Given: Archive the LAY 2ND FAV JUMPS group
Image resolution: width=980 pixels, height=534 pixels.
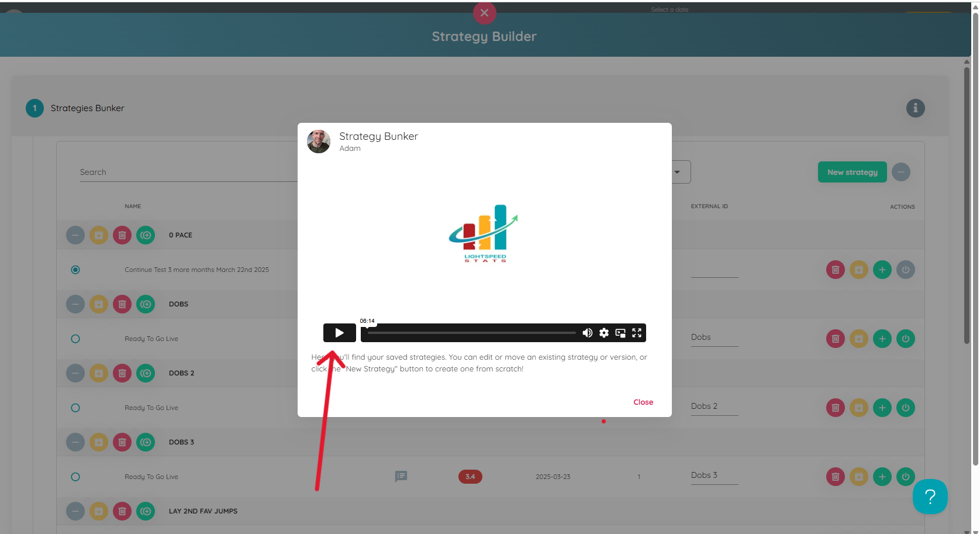Looking at the screenshot, I should pos(98,511).
